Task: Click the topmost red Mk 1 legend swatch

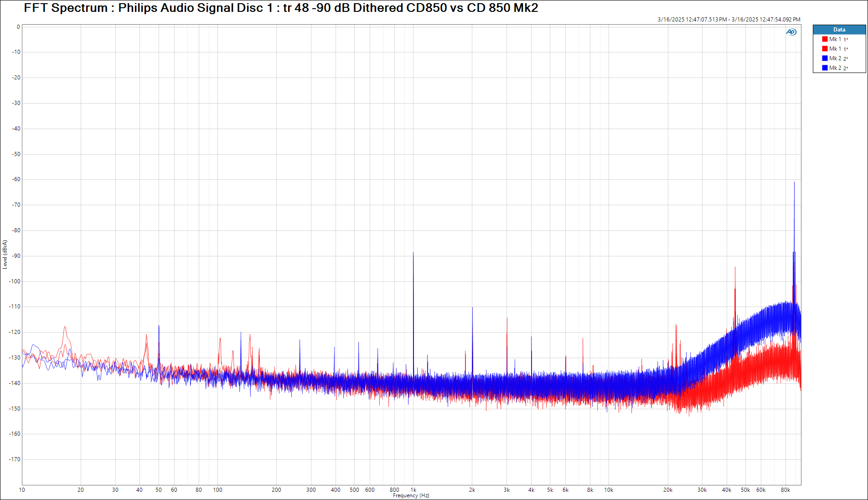Action: pyautogui.click(x=825, y=39)
